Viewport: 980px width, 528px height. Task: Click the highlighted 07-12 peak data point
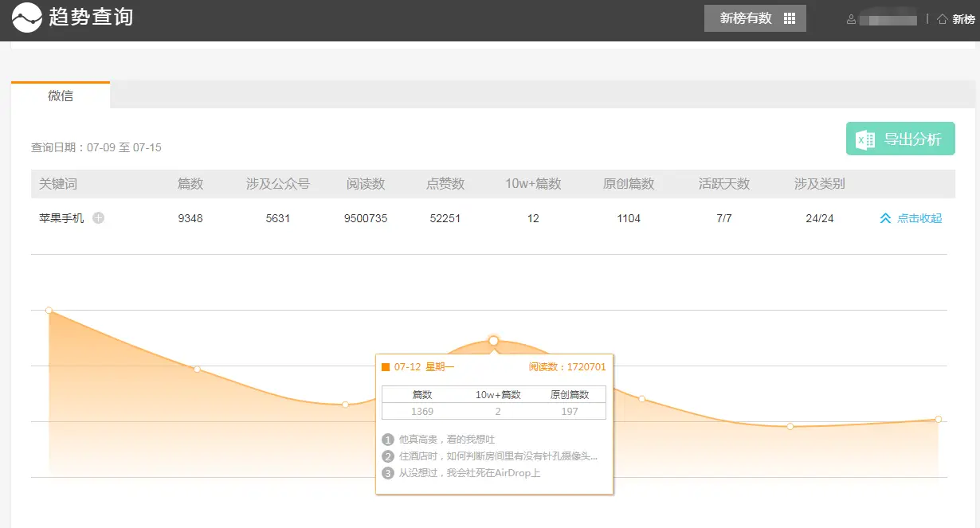[x=493, y=341]
